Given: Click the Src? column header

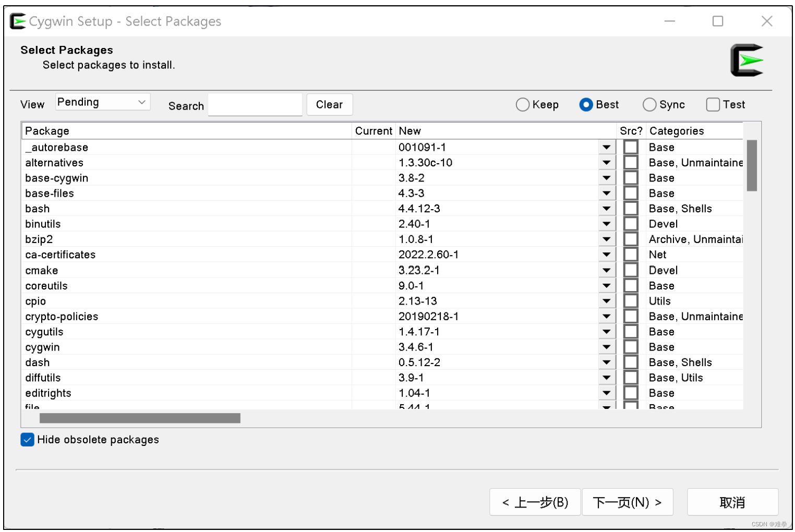Looking at the screenshot, I should pos(631,131).
